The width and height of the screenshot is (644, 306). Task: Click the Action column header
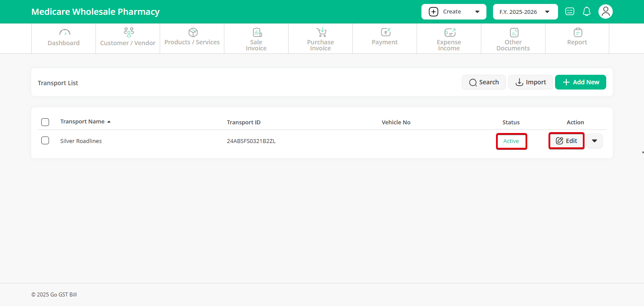pos(575,122)
